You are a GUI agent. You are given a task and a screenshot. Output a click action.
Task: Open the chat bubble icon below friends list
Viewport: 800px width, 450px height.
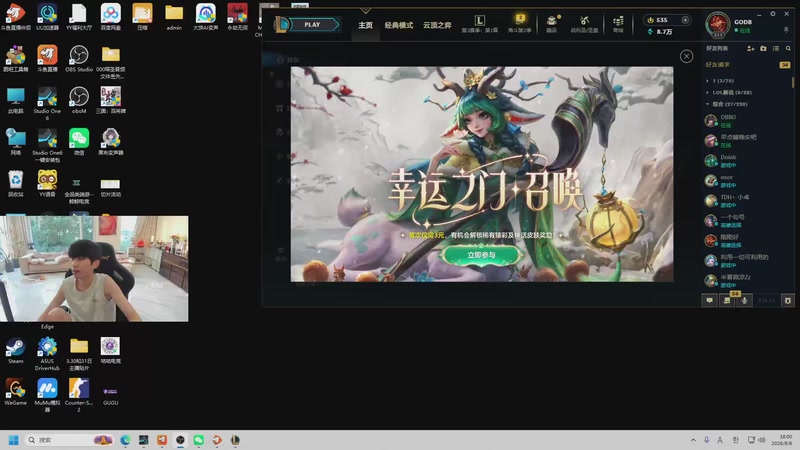[x=709, y=301]
